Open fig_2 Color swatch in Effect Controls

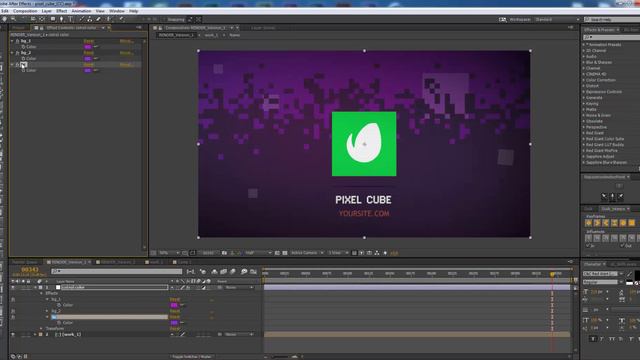(x=87, y=59)
